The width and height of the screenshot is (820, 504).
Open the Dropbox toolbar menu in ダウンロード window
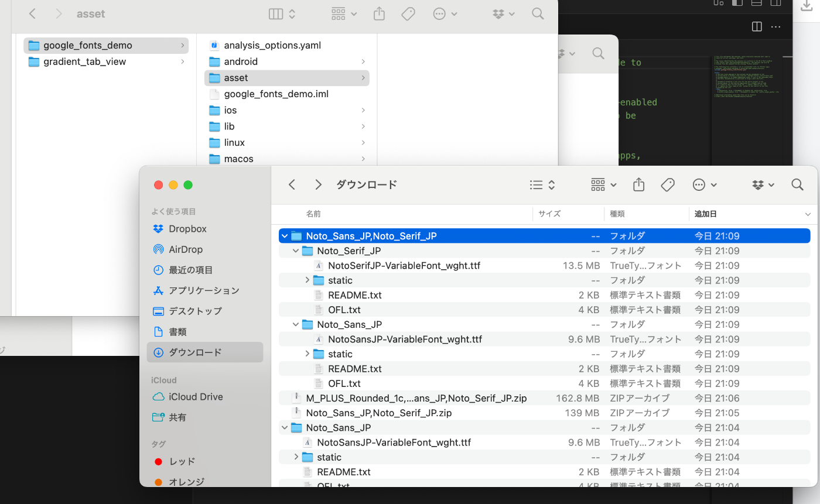[764, 185]
